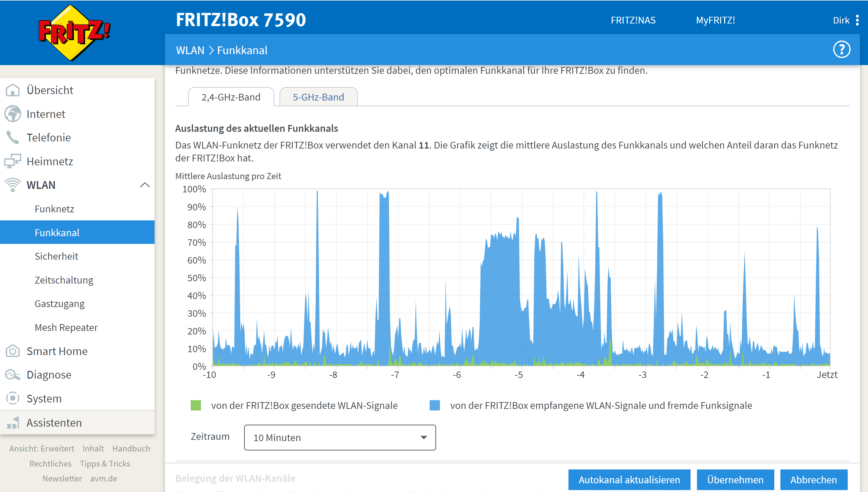
Task: Click the FRITZ! logo
Action: point(74,33)
